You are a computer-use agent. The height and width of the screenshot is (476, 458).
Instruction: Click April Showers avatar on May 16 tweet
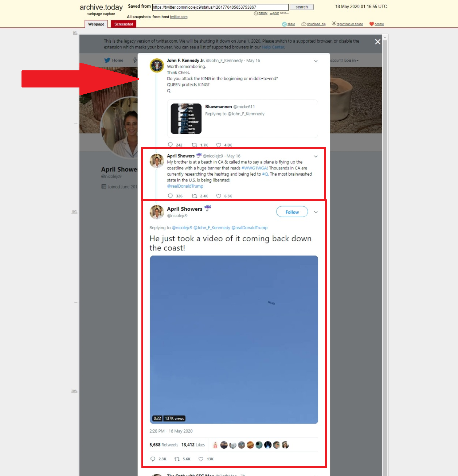pos(157,161)
